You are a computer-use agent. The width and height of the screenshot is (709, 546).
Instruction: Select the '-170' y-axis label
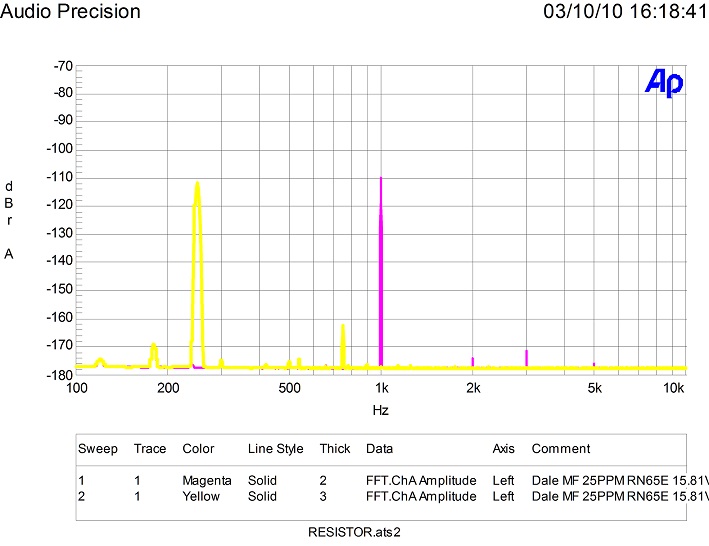pos(60,345)
